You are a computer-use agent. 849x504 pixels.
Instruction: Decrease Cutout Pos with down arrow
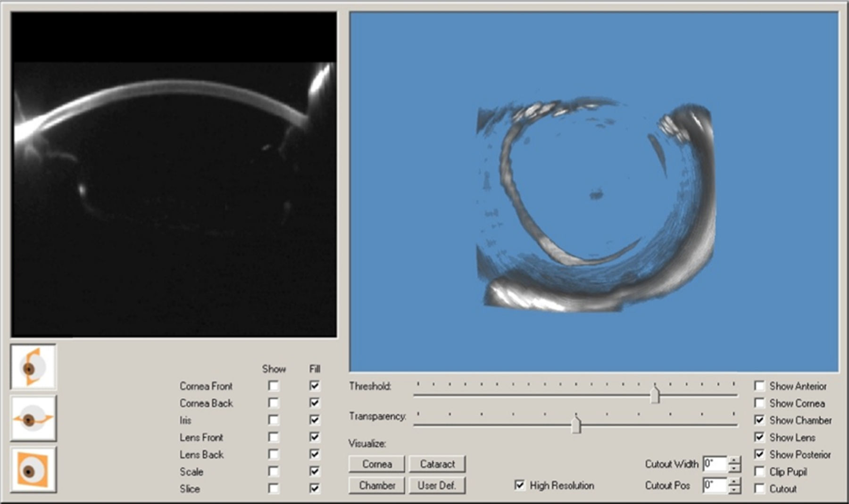click(734, 489)
